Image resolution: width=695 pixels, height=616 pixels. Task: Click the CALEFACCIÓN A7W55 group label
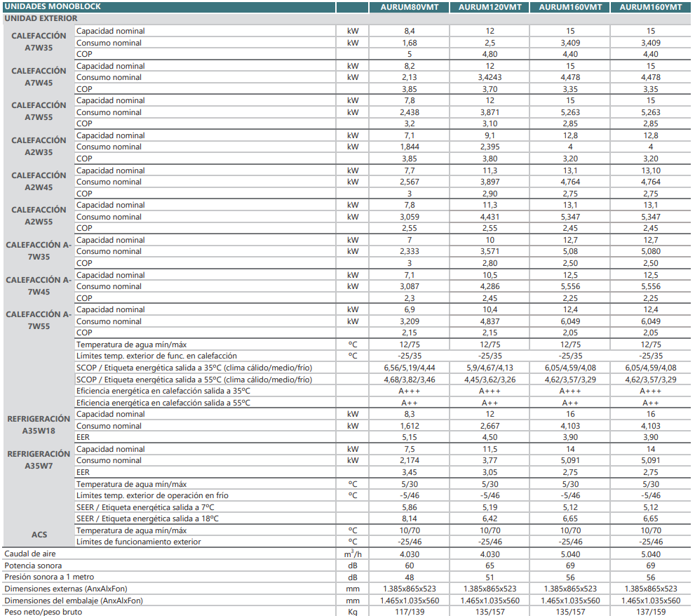39,112
